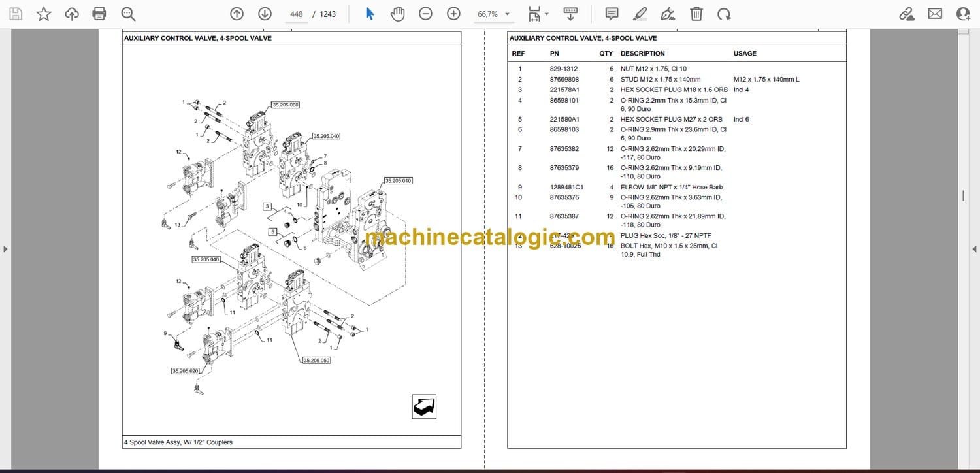Select part number 87635382
Screen dimensions: 980x473
pos(564,149)
